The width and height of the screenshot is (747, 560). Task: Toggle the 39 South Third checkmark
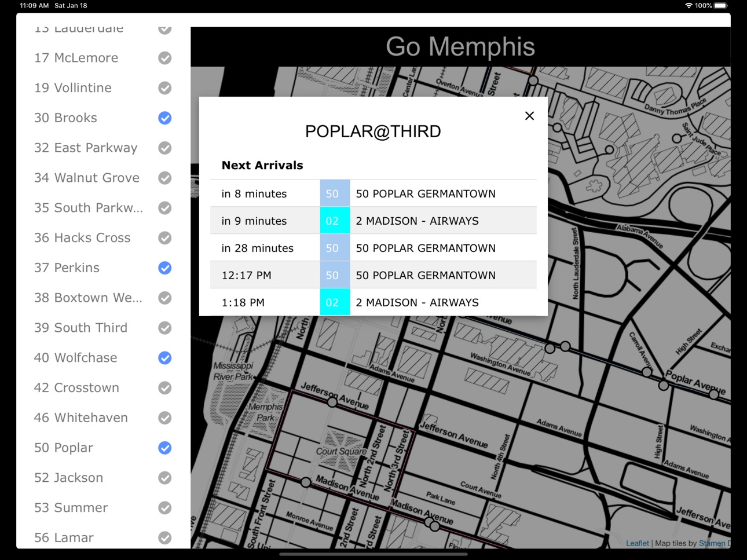coord(165,328)
